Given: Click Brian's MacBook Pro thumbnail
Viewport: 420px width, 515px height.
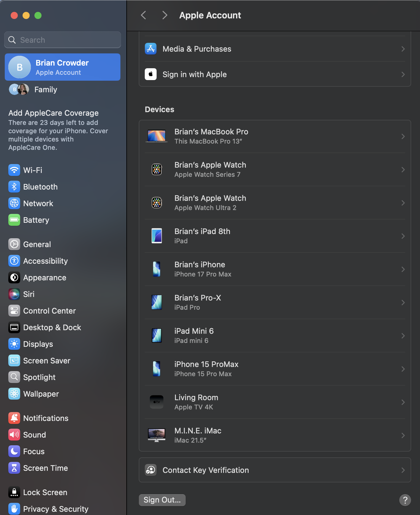Looking at the screenshot, I should [157, 136].
